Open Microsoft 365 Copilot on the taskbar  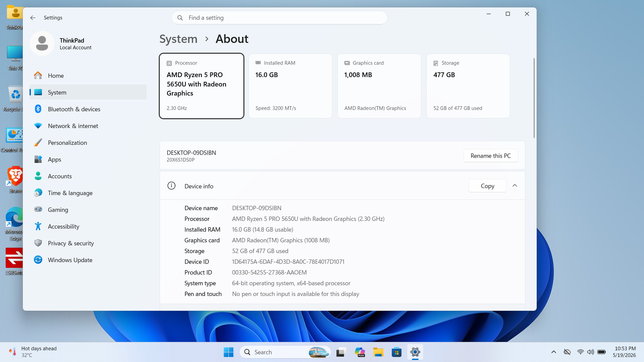360,352
